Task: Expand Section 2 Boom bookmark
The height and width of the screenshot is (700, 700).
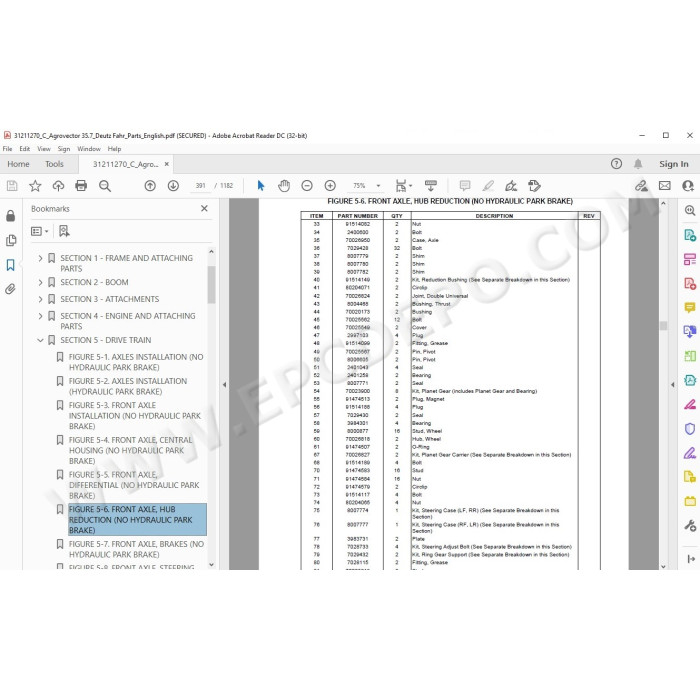Action: (x=41, y=282)
